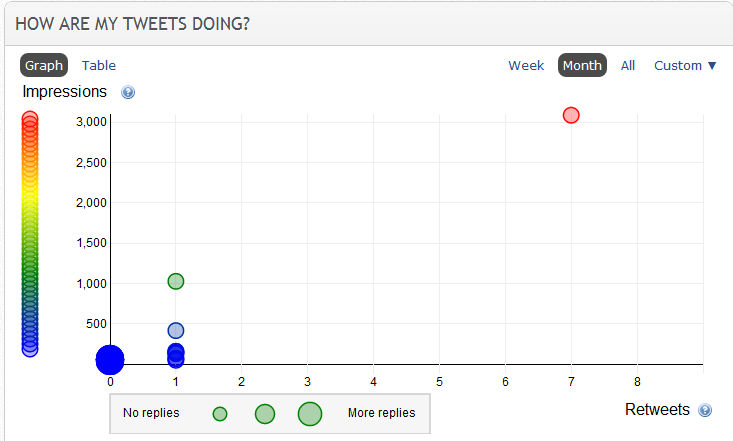Show tweets from the past Week
Screen dimensions: 733x441
tap(526, 65)
